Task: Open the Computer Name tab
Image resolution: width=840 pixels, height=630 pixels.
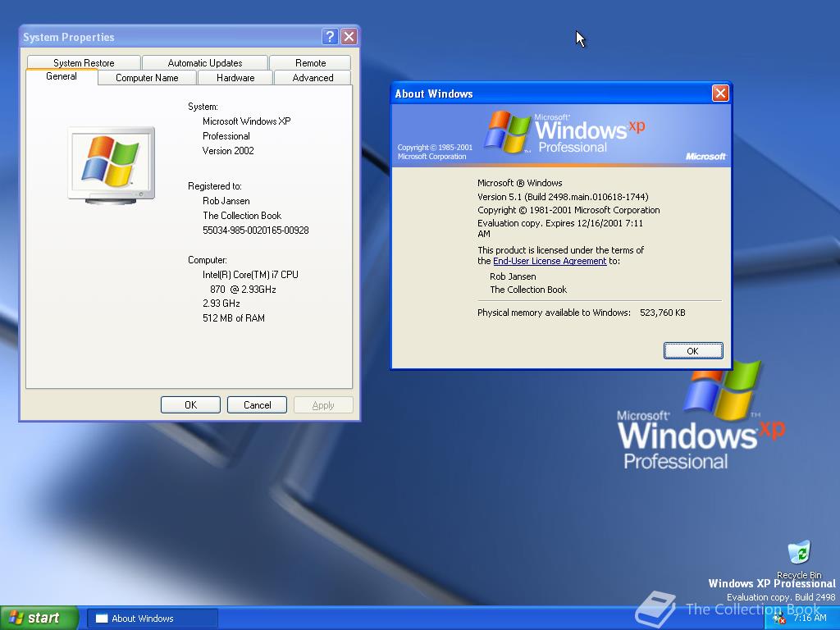Action: [x=147, y=78]
